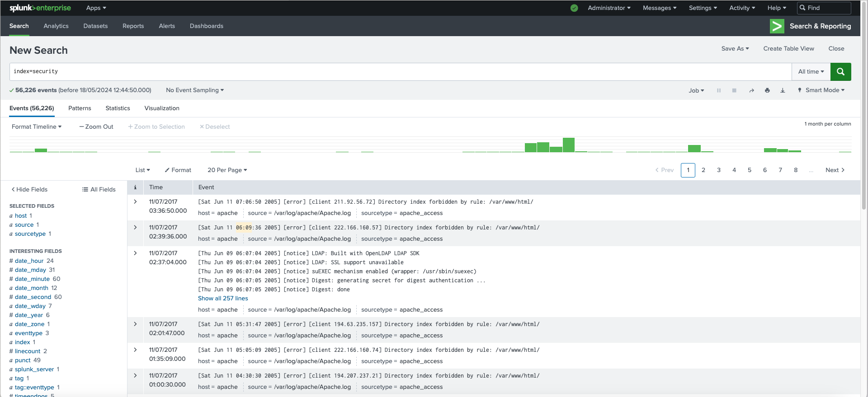This screenshot has width=868, height=397.
Task: Open the Help dropdown
Action: click(777, 8)
